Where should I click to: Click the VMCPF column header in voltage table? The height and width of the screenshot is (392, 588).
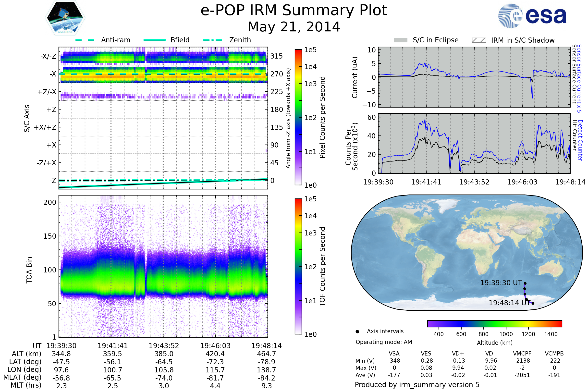pyautogui.click(x=522, y=354)
